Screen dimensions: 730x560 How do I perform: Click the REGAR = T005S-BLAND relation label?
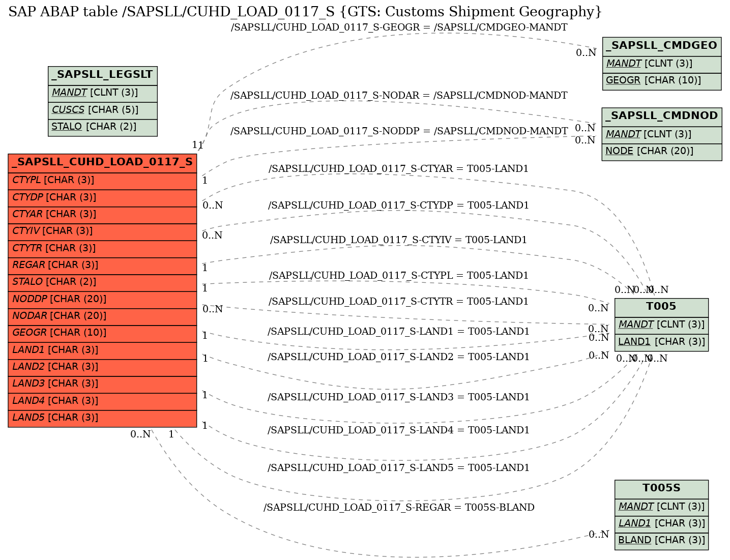(399, 508)
